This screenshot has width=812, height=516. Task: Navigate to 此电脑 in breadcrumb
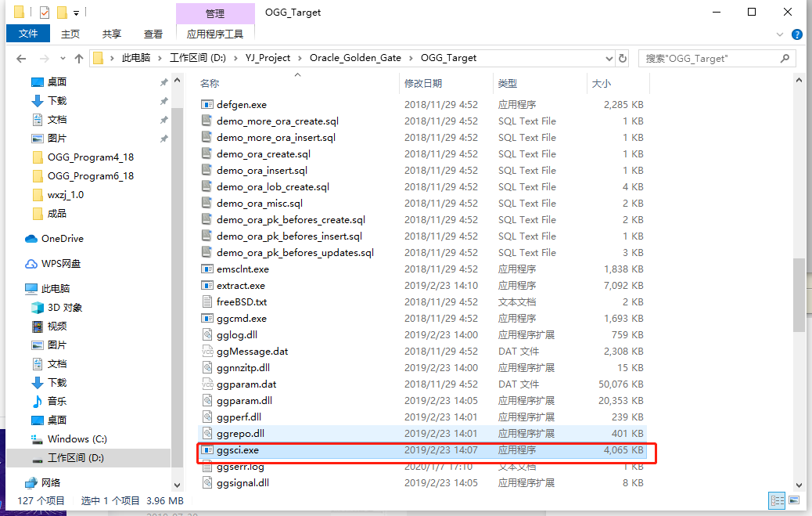[x=135, y=58]
